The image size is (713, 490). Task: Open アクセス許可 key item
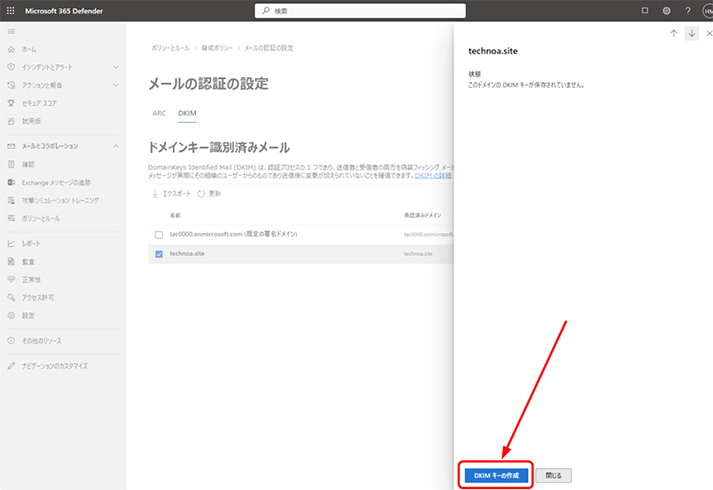(38, 297)
